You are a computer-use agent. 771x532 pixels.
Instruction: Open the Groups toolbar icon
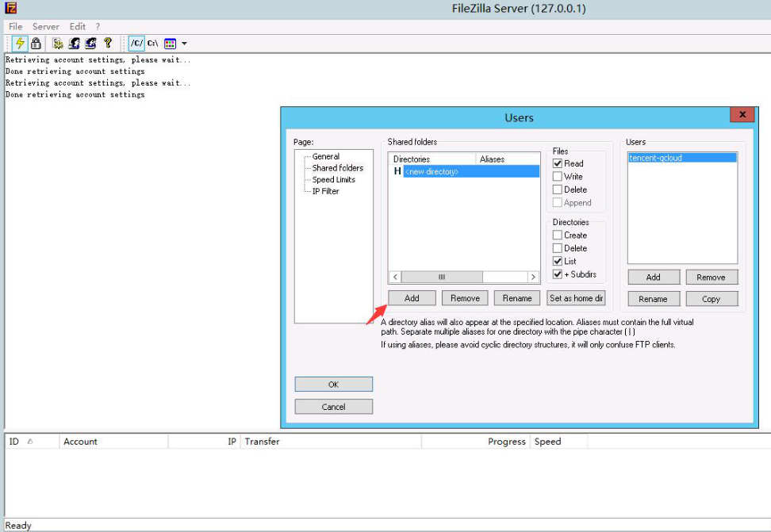(91, 44)
